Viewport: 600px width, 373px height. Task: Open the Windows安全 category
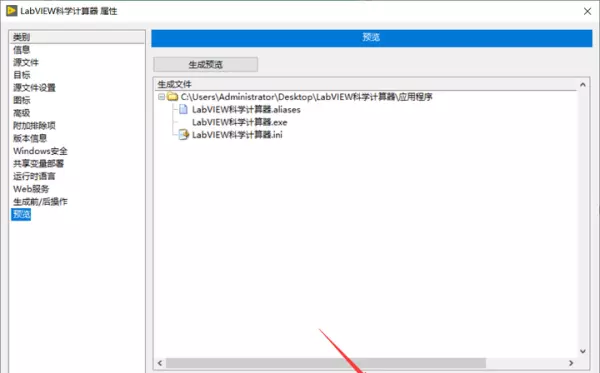[40, 151]
